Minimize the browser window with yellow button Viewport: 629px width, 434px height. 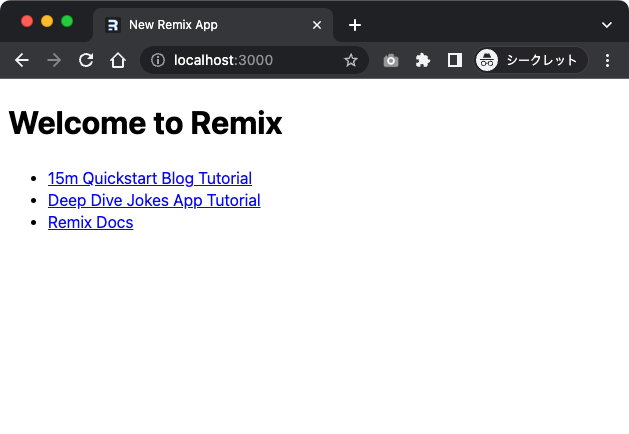pyautogui.click(x=47, y=21)
